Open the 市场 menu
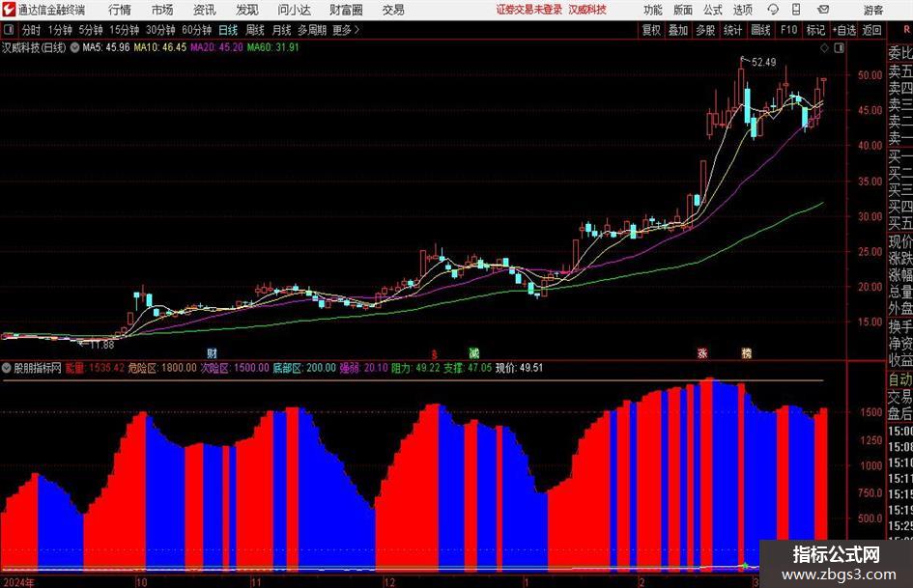 point(162,10)
